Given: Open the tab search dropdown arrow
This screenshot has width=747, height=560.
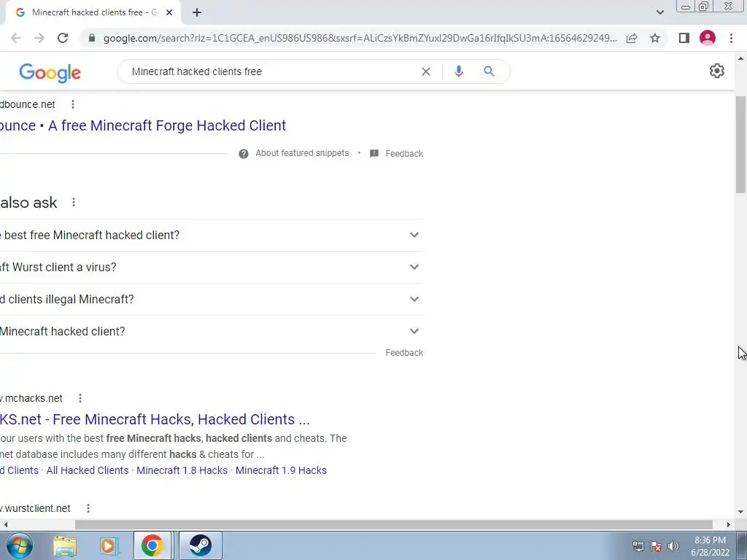Looking at the screenshot, I should (x=659, y=12).
